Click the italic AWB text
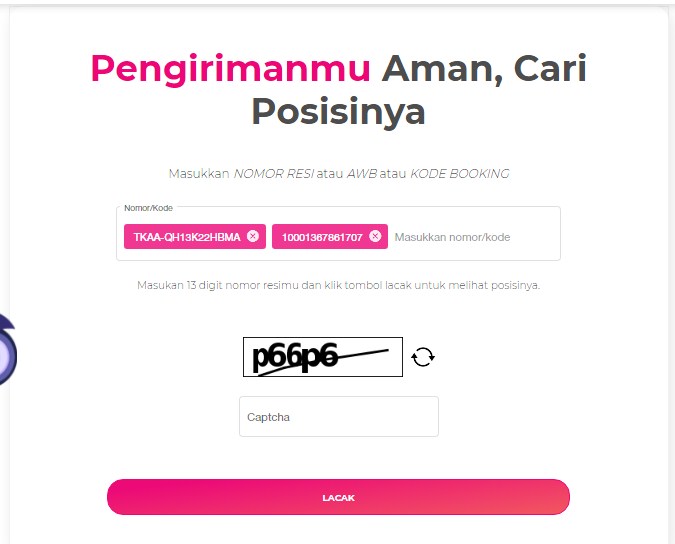 pyautogui.click(x=362, y=173)
